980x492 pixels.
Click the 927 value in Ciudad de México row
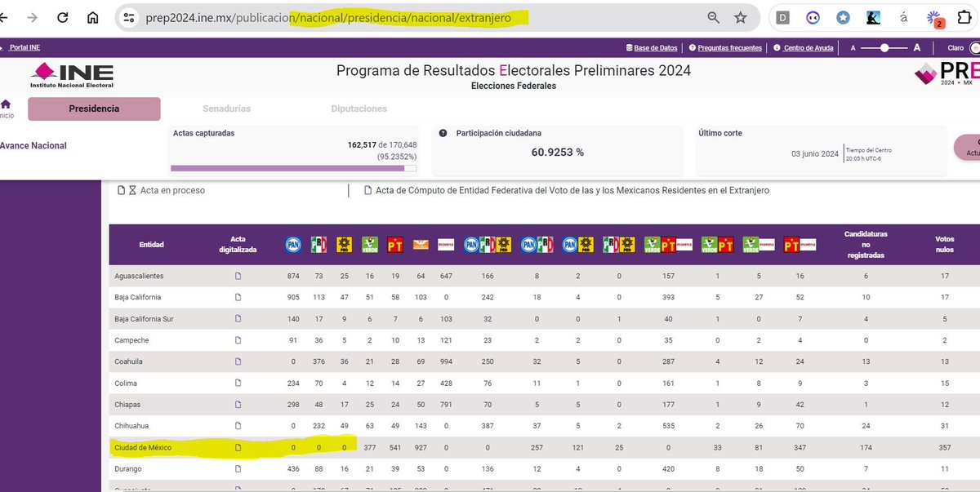[421, 447]
